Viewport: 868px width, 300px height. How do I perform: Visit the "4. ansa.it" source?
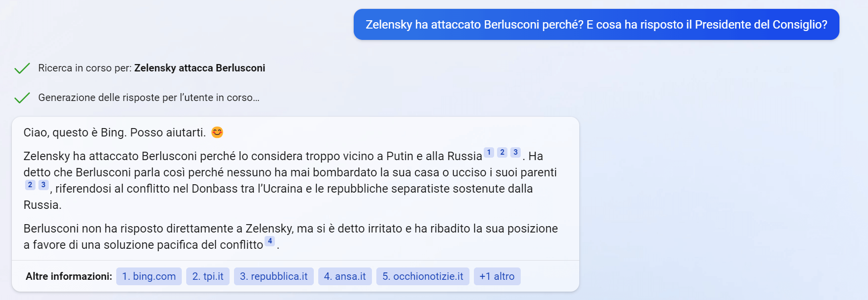345,276
